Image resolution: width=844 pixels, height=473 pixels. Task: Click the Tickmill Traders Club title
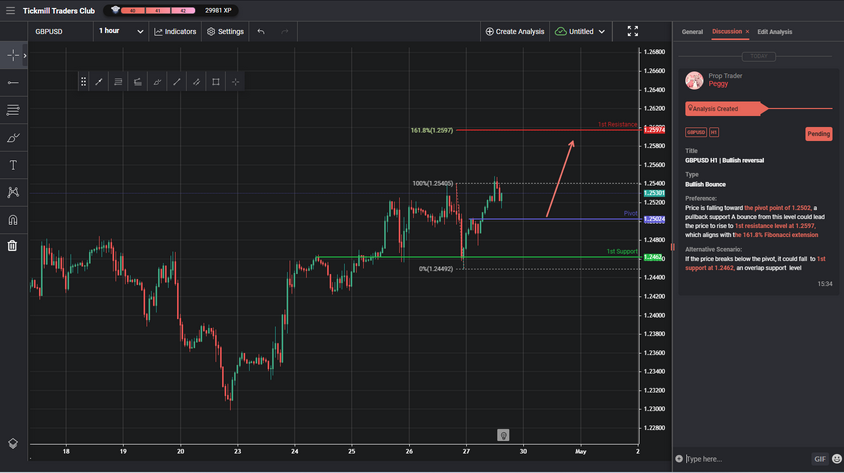(x=59, y=11)
